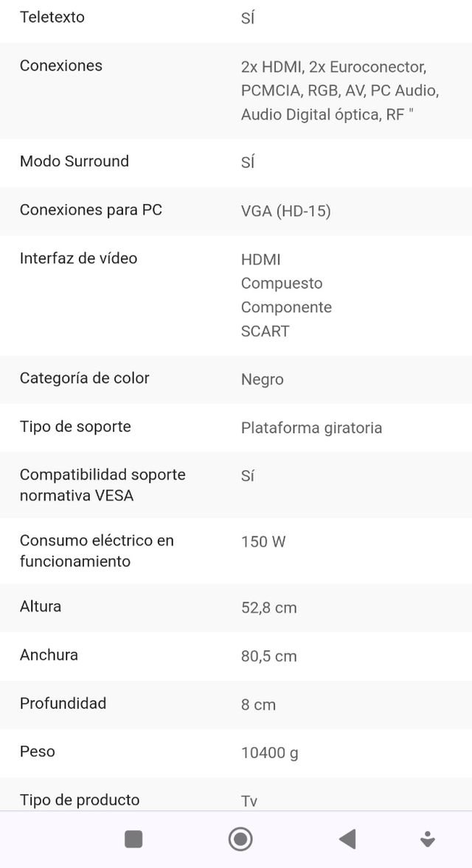Open the accessibility shortcut icon

427,839
